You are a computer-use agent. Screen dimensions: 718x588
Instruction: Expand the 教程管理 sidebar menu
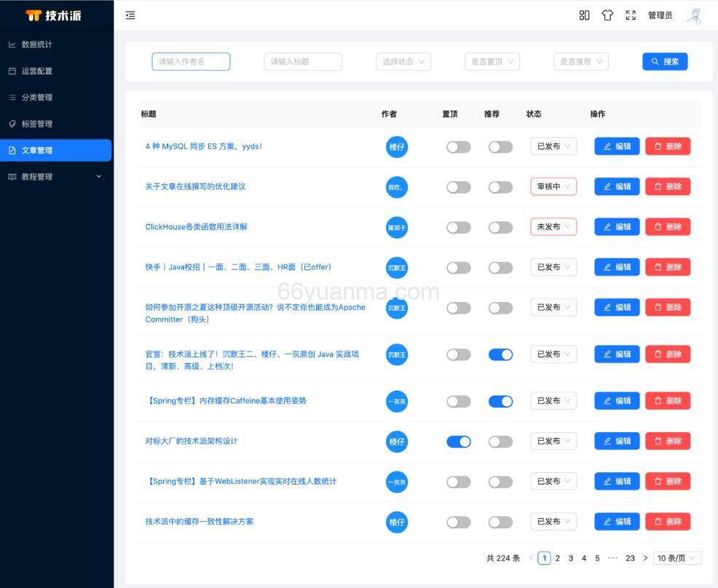44,176
